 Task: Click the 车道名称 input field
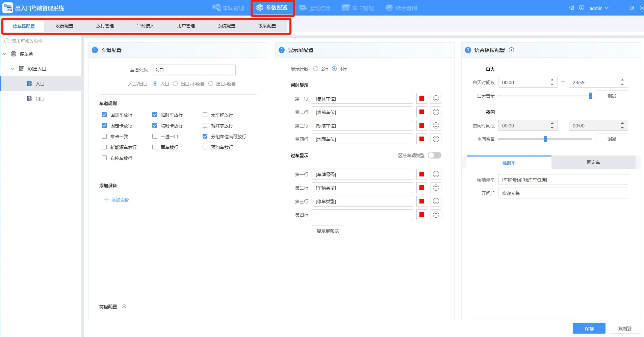[193, 70]
